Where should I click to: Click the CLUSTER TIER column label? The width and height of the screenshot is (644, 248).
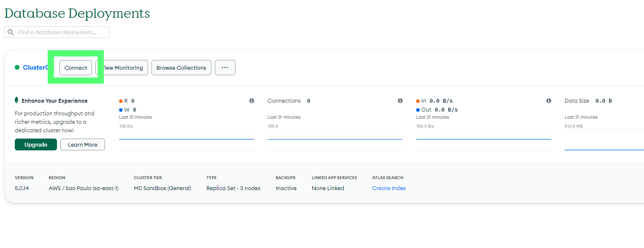tap(148, 178)
